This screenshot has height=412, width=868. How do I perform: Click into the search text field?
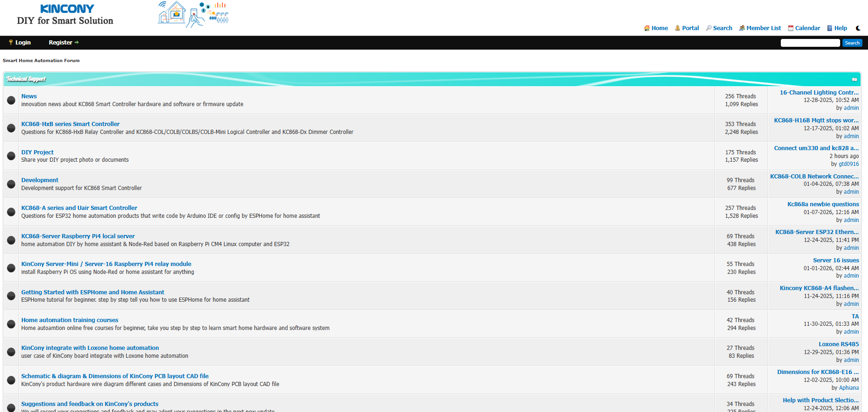[x=810, y=43]
